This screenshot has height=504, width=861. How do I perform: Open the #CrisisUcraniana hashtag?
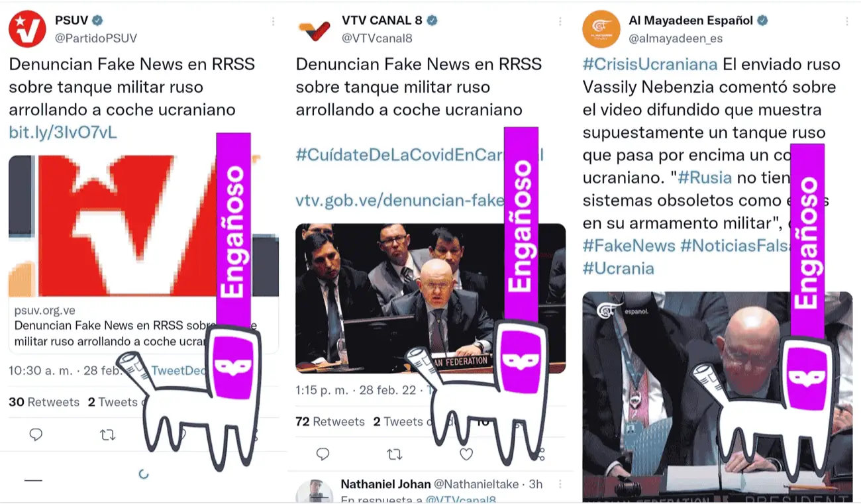point(650,64)
